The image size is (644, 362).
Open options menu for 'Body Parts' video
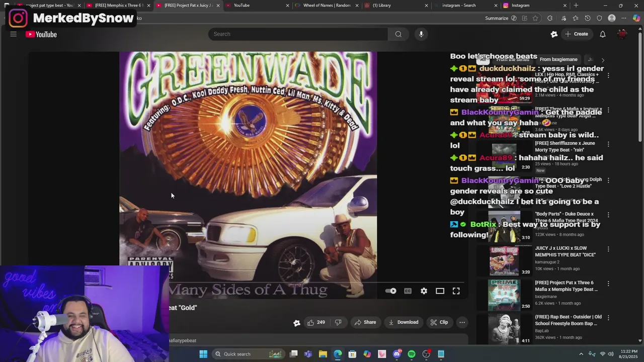pyautogui.click(x=608, y=215)
